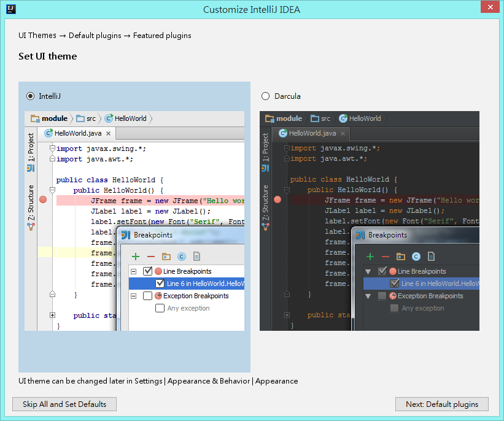This screenshot has width=504, height=421.
Task: Close HelloWorld.java tab in Darcula preview
Action: pos(343,133)
